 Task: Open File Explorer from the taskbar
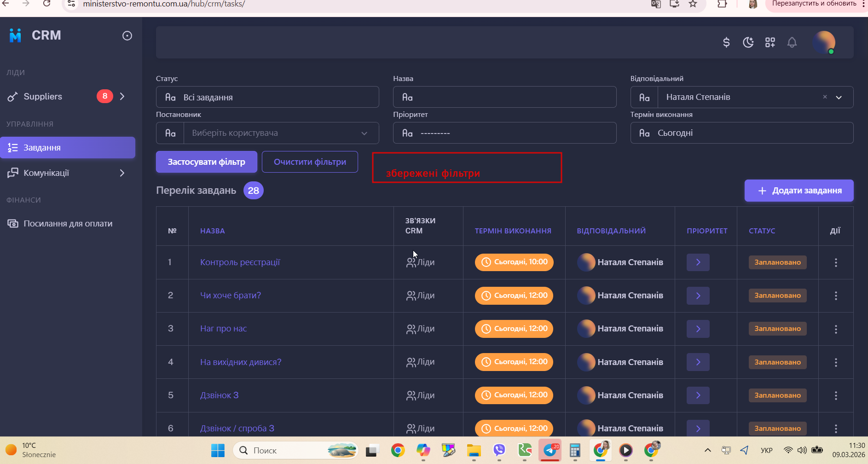[x=474, y=450]
